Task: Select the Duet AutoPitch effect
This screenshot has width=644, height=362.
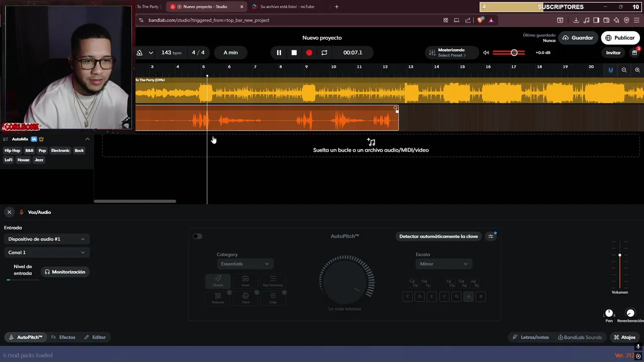Action: coord(246,281)
